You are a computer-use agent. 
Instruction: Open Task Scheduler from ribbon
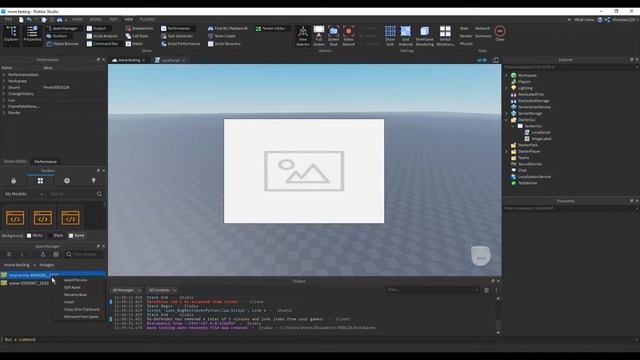pos(177,36)
